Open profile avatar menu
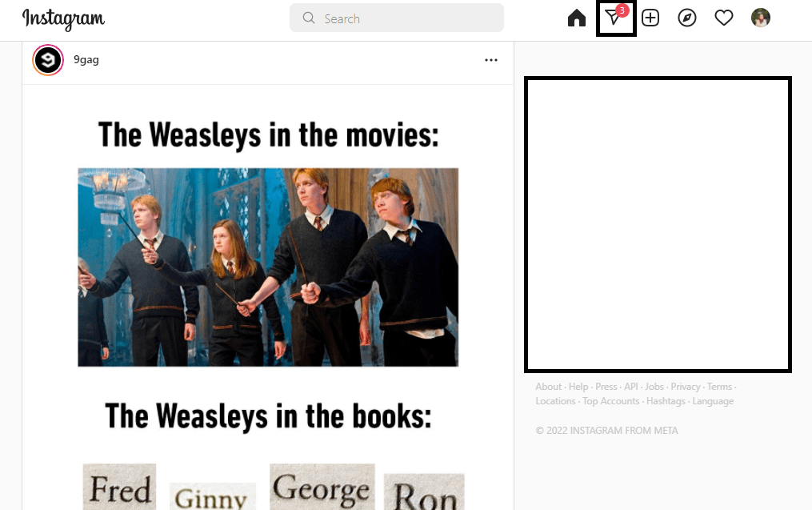812x510 pixels. click(x=761, y=18)
